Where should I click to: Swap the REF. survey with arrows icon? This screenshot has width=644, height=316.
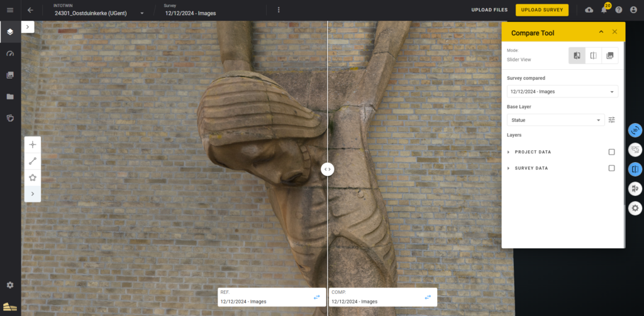click(317, 297)
